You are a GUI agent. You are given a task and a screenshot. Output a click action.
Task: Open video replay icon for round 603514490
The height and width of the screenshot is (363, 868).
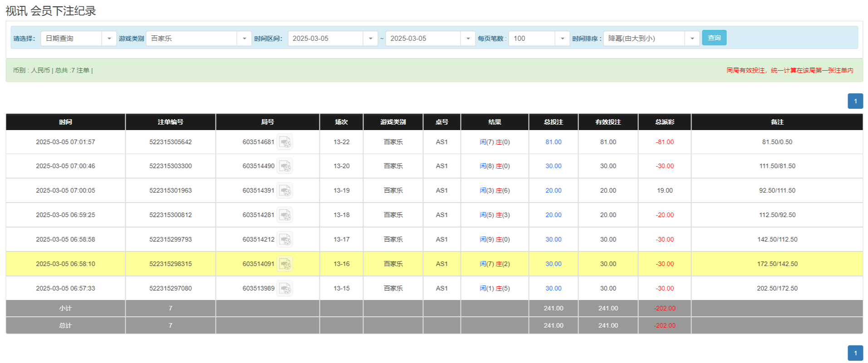click(x=285, y=166)
